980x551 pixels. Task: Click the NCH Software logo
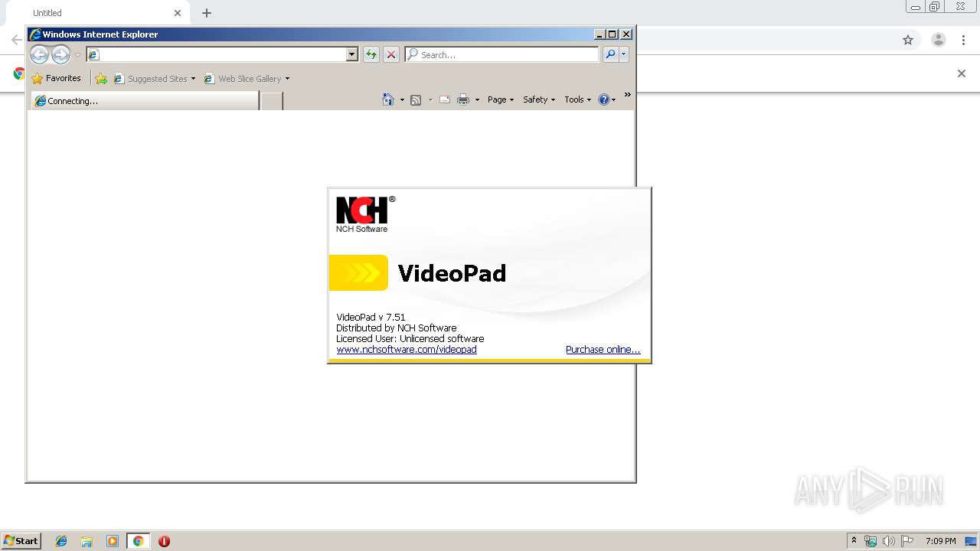(x=365, y=214)
